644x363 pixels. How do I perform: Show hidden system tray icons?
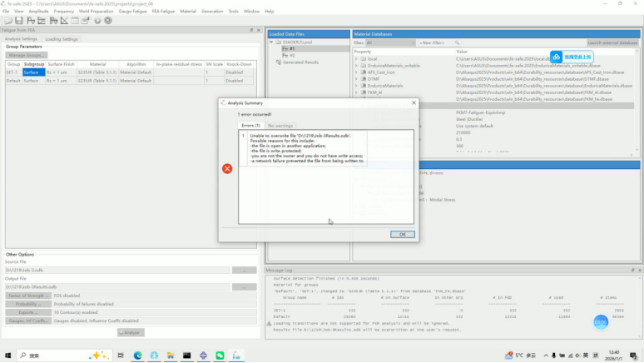546,356
